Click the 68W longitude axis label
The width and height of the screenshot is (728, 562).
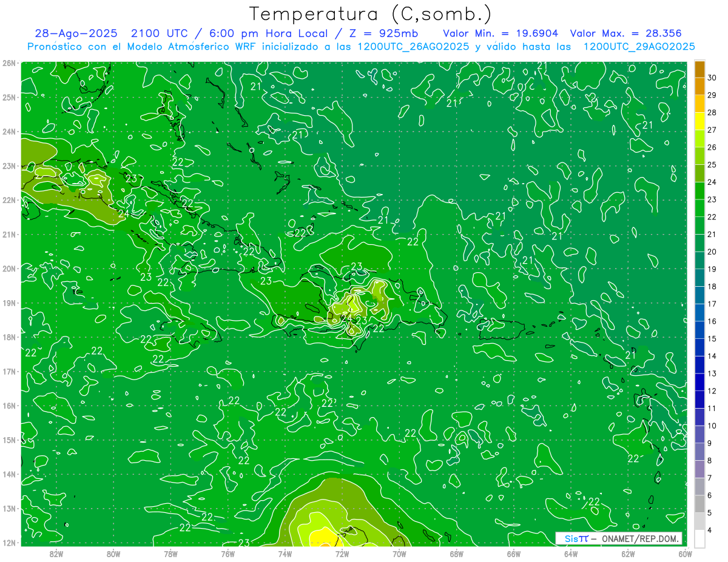(x=457, y=554)
